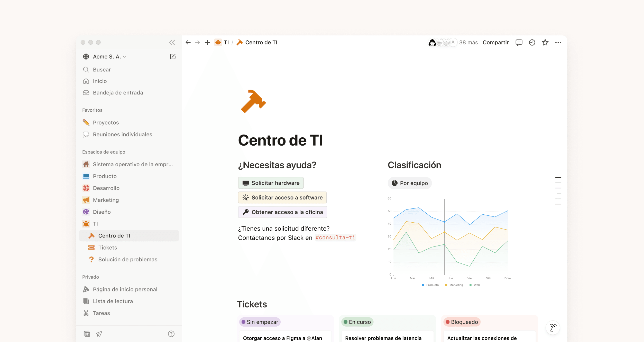Open Solución de problemas page
The image size is (644, 342).
(x=129, y=259)
